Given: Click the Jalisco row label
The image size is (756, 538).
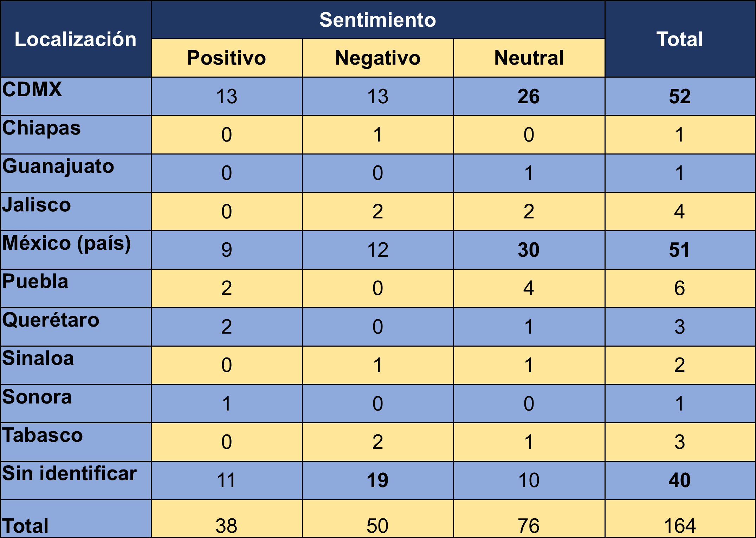Looking at the screenshot, I should click(x=37, y=205).
